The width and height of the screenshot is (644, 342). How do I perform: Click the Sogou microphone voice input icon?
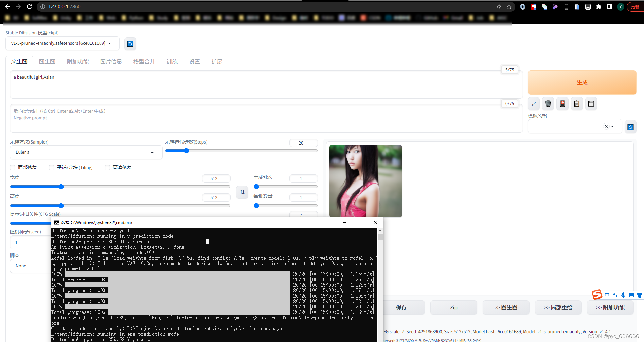[623, 295]
